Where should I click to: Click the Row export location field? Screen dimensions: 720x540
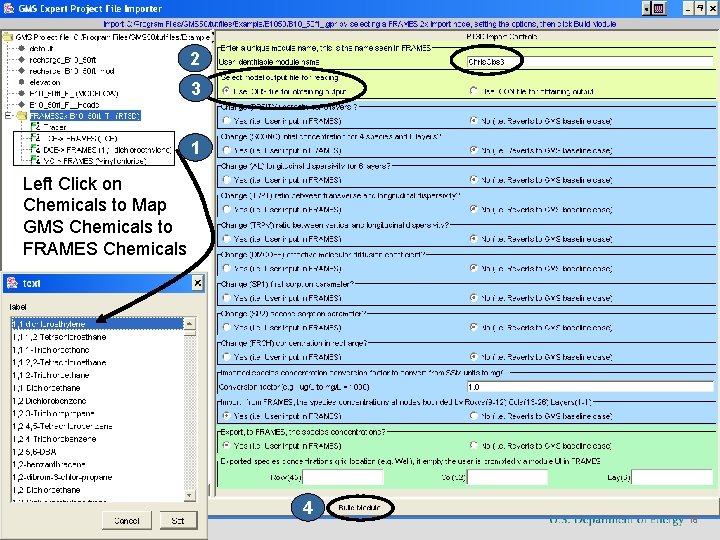pos(343,477)
